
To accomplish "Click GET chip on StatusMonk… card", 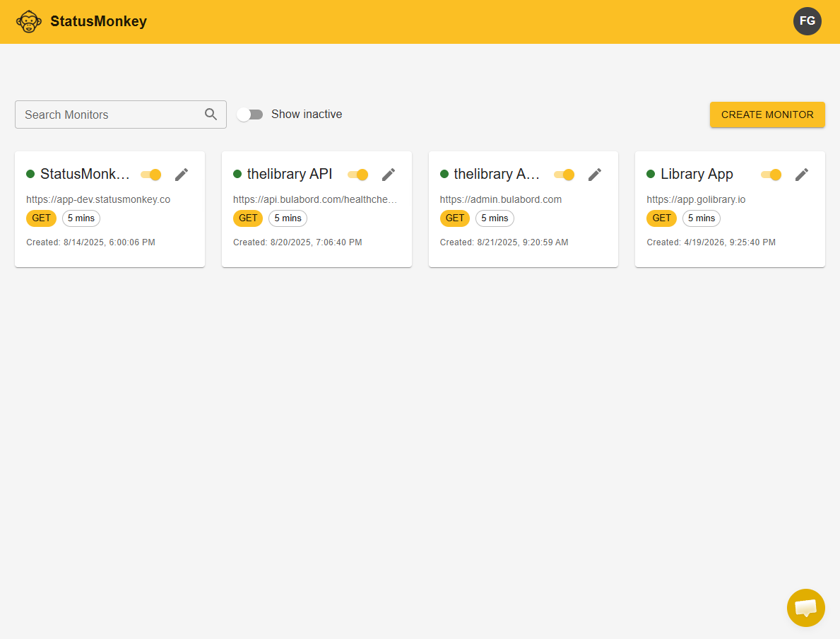I will pos(41,218).
